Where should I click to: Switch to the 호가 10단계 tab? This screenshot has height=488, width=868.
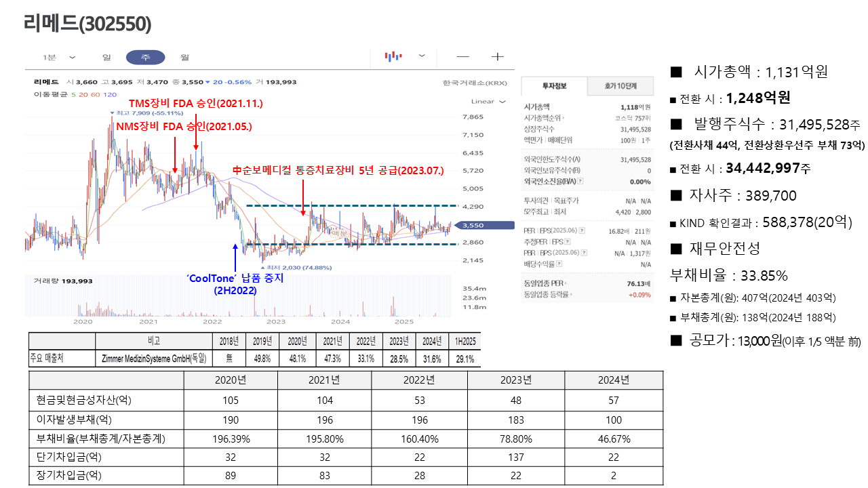click(x=620, y=86)
